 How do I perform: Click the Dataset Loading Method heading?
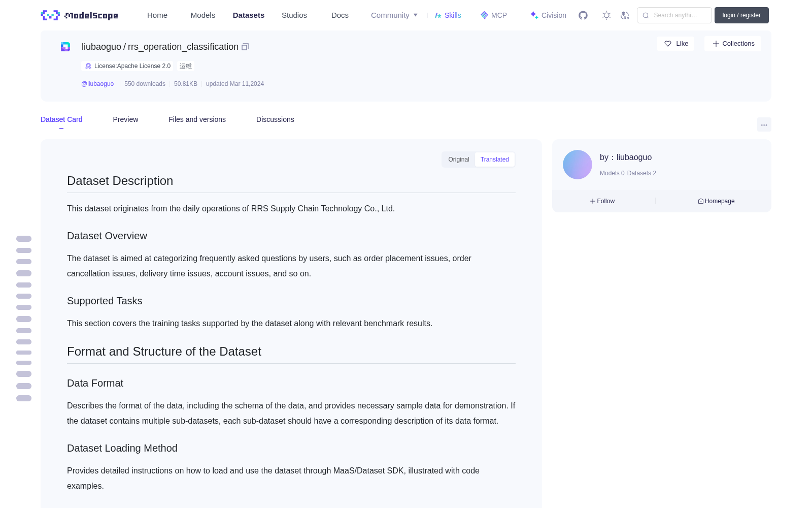point(122,448)
